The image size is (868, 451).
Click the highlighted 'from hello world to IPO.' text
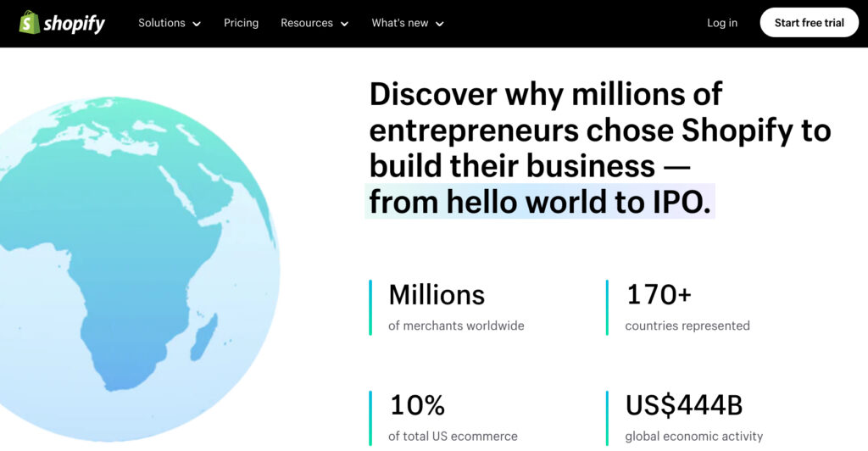[540, 202]
